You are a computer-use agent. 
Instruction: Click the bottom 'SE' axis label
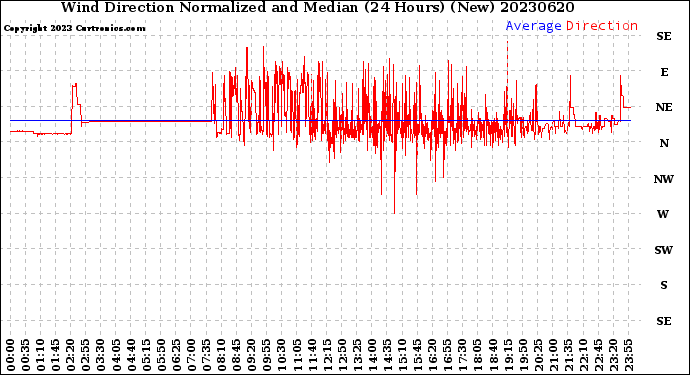pyautogui.click(x=664, y=321)
